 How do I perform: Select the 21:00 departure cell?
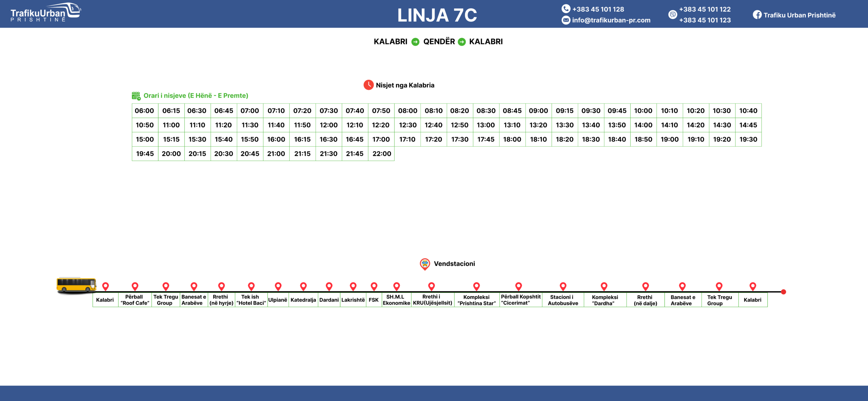tap(276, 154)
